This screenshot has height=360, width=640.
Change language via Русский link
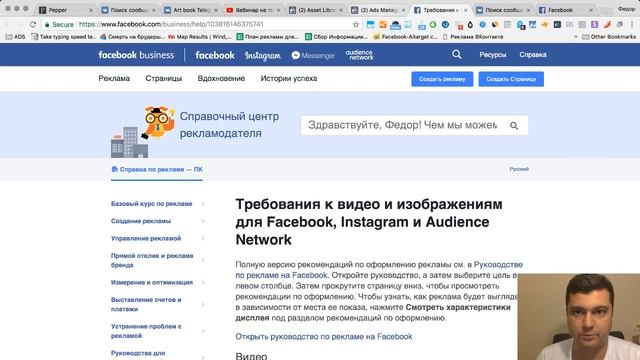point(519,169)
